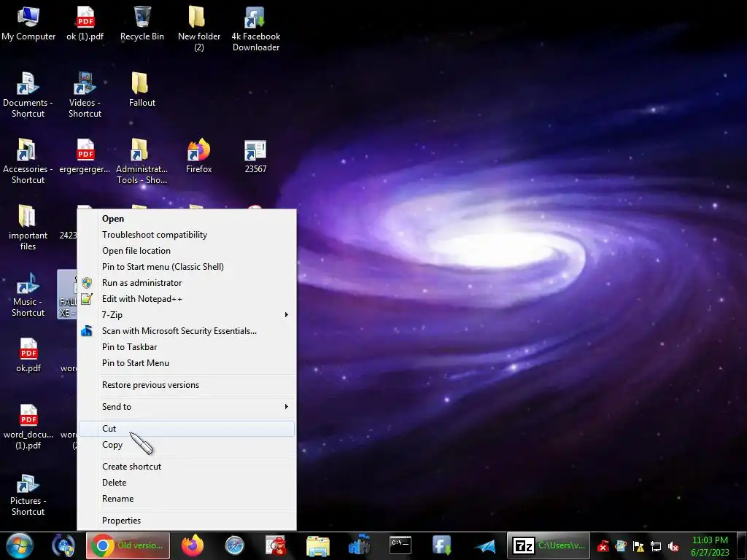This screenshot has width=747, height=560.
Task: Select the 23567 desktop shortcut
Action: pos(256,156)
